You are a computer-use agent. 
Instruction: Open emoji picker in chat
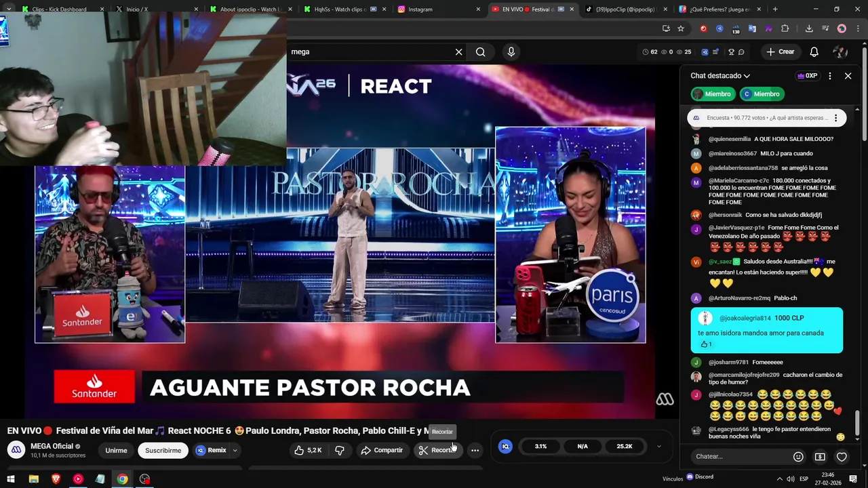pos(798,457)
